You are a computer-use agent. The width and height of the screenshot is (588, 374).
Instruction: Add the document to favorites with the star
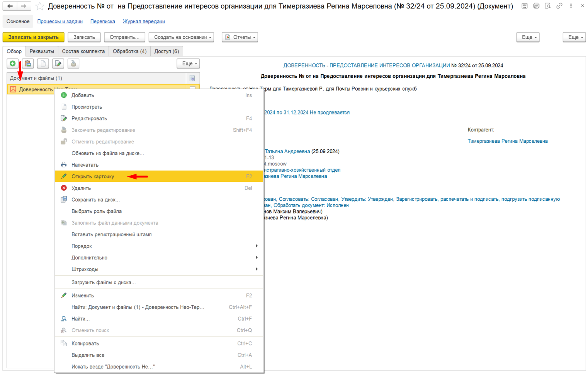pos(40,6)
